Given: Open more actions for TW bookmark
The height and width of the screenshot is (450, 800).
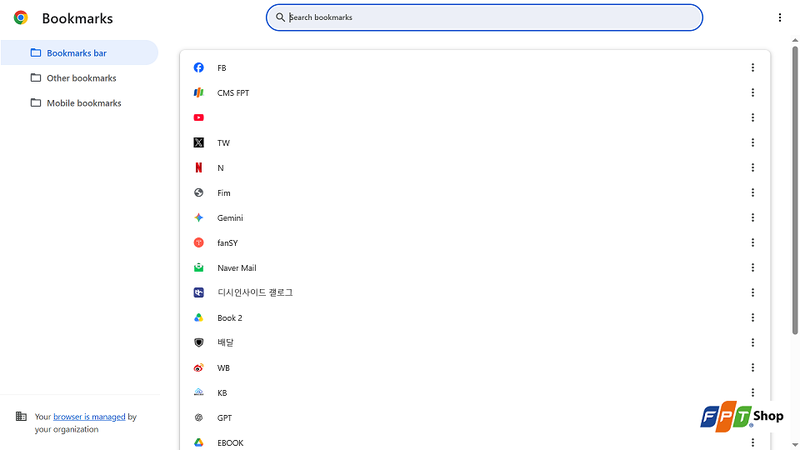Looking at the screenshot, I should [x=753, y=143].
